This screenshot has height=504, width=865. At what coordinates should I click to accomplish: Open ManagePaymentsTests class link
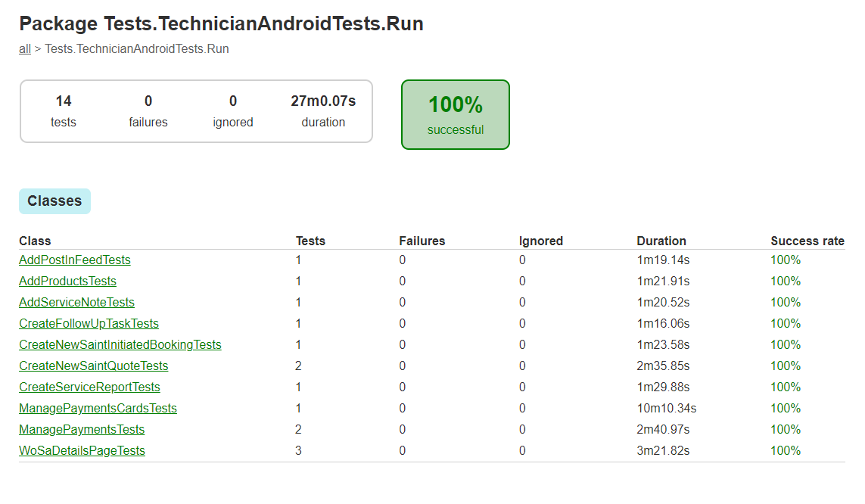click(82, 430)
